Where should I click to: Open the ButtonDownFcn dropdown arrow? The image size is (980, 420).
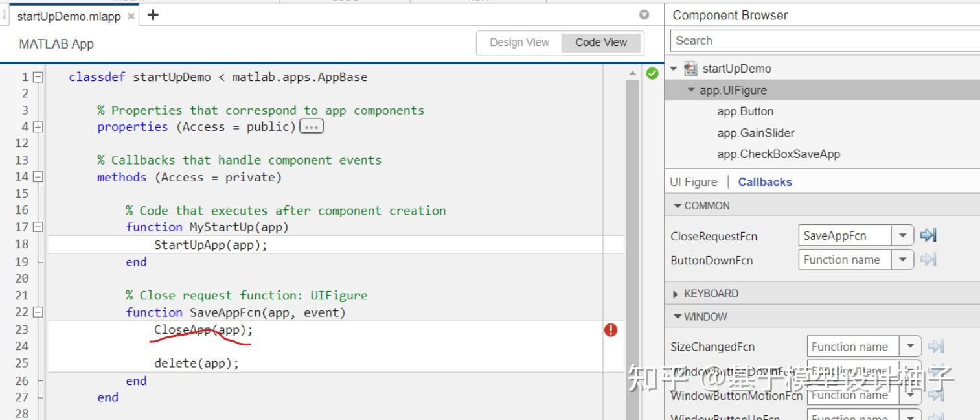point(902,260)
